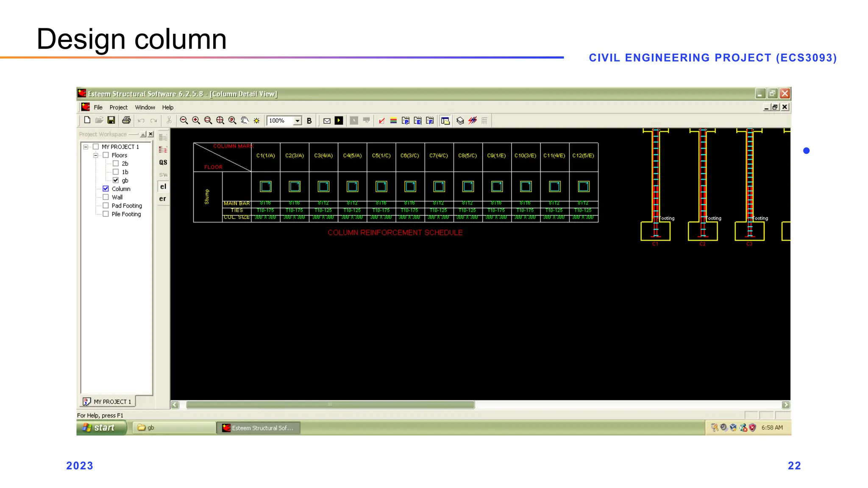868x488 pixels.
Task: Uncheck the gb floor checkbox
Action: click(116, 180)
